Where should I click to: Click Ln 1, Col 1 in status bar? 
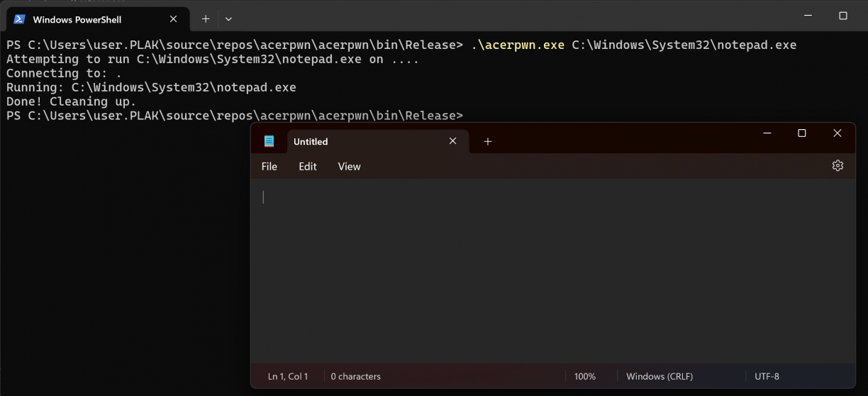click(288, 376)
